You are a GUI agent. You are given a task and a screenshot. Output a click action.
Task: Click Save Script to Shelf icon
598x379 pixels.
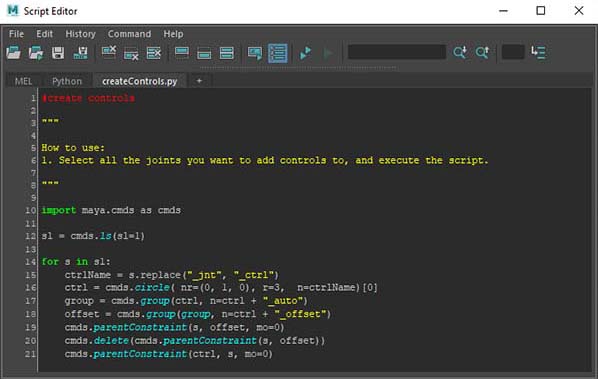pyautogui.click(x=80, y=53)
